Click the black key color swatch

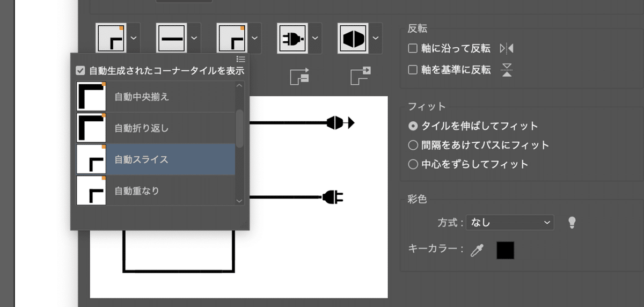[505, 250]
